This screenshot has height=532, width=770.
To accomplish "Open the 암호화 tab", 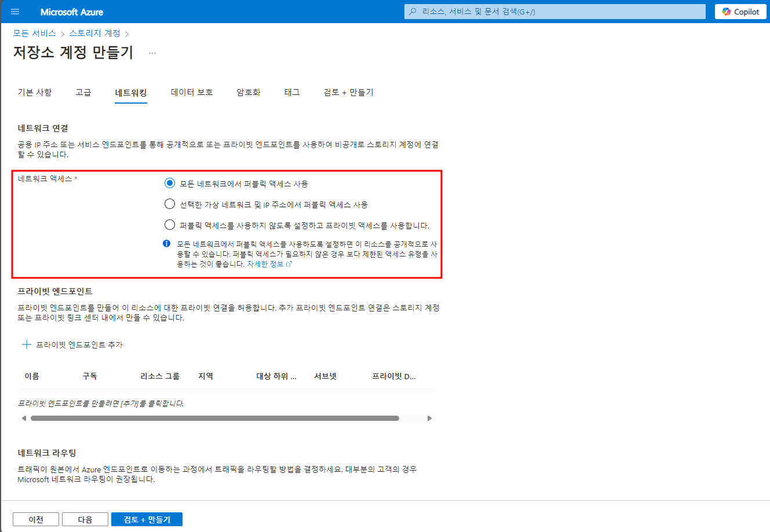I will 249,92.
